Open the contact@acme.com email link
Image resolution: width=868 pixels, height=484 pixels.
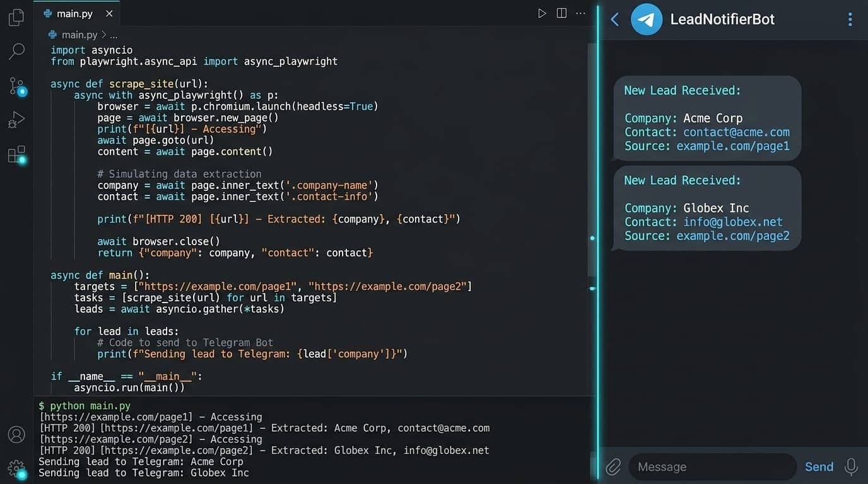[736, 132]
